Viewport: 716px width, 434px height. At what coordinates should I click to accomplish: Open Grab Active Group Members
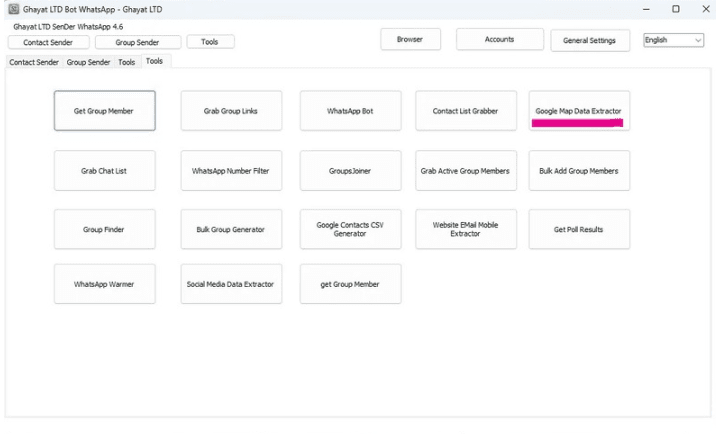pyautogui.click(x=466, y=171)
